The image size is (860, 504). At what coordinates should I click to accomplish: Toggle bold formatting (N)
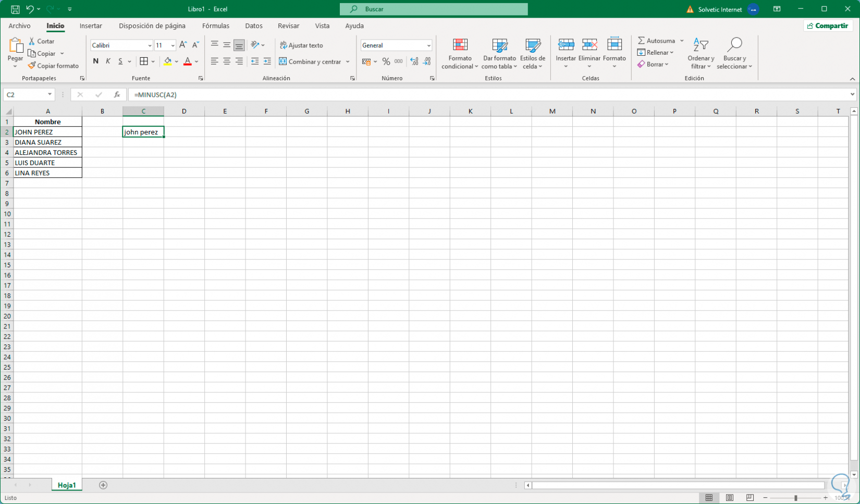point(95,62)
